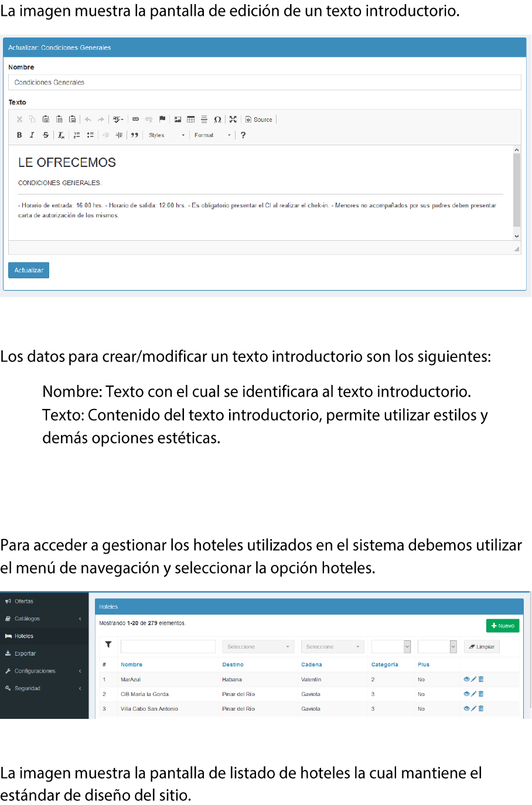This screenshot has height=805, width=532.
Task: Open the Styles dropdown
Action: tap(166, 135)
